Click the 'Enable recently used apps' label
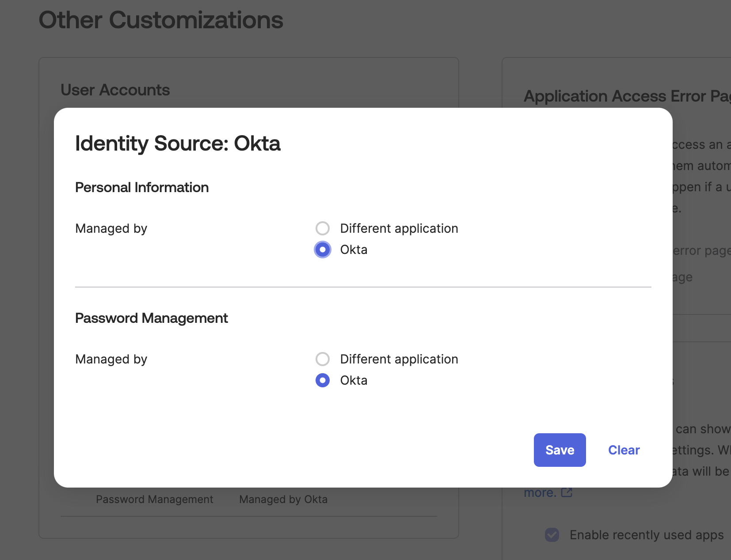 click(646, 535)
